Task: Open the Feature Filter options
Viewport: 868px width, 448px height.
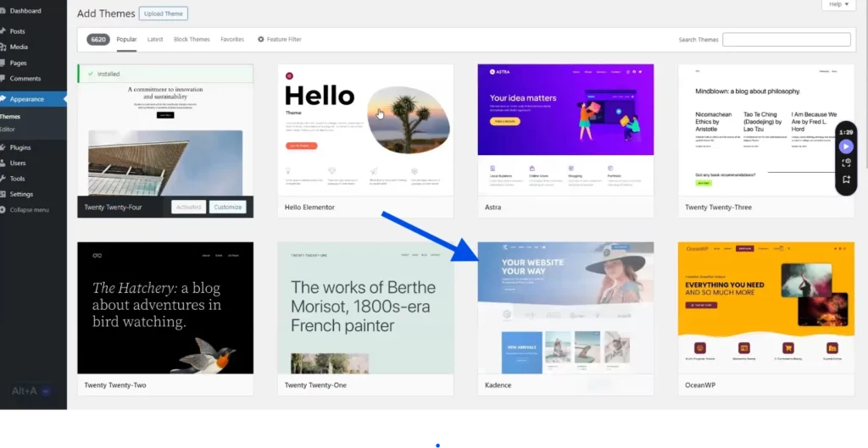Action: point(280,40)
